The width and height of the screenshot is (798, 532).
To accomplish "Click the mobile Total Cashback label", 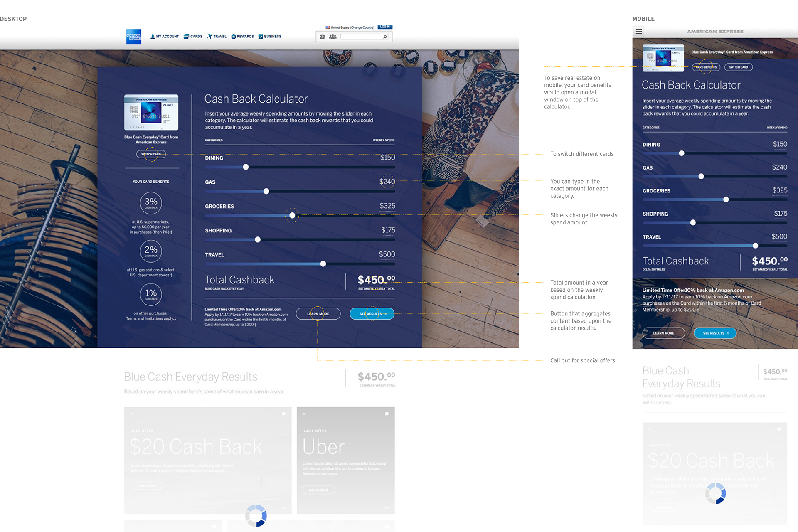I will [676, 261].
